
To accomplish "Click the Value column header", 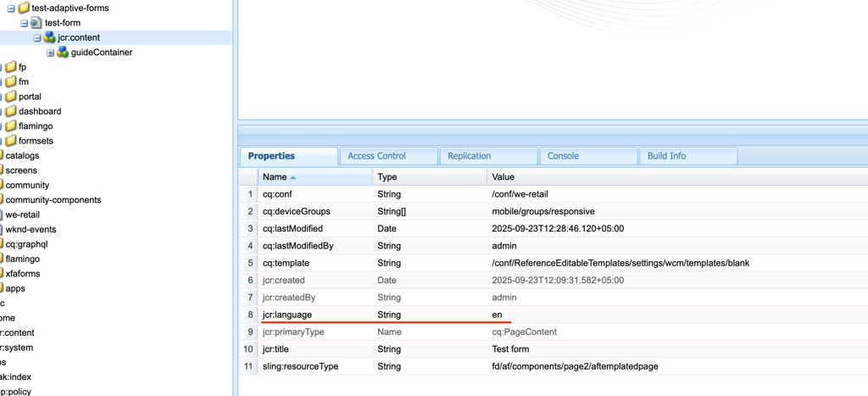I will 503,177.
